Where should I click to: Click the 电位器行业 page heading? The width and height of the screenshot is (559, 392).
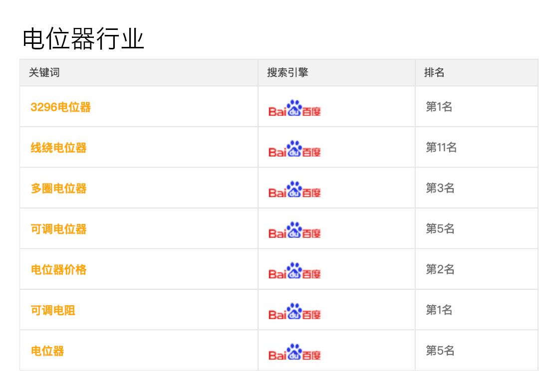coord(83,38)
